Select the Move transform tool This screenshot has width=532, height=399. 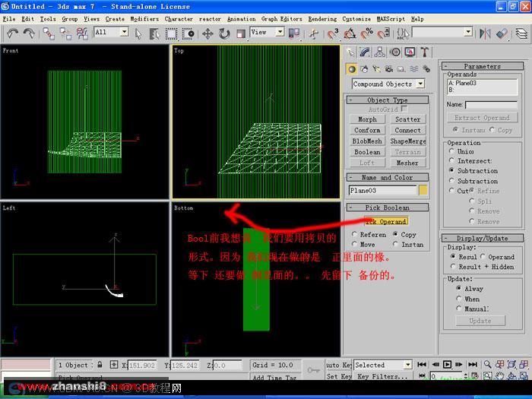(207, 33)
